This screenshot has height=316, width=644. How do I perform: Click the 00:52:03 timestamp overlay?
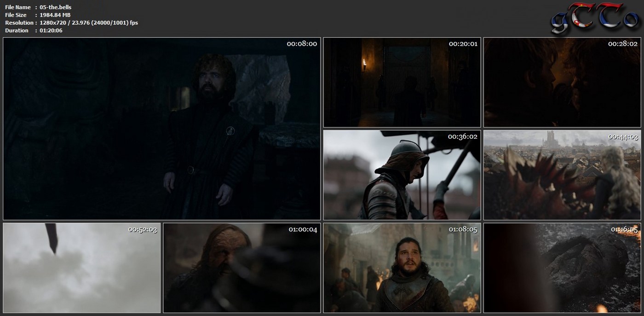pyautogui.click(x=143, y=229)
